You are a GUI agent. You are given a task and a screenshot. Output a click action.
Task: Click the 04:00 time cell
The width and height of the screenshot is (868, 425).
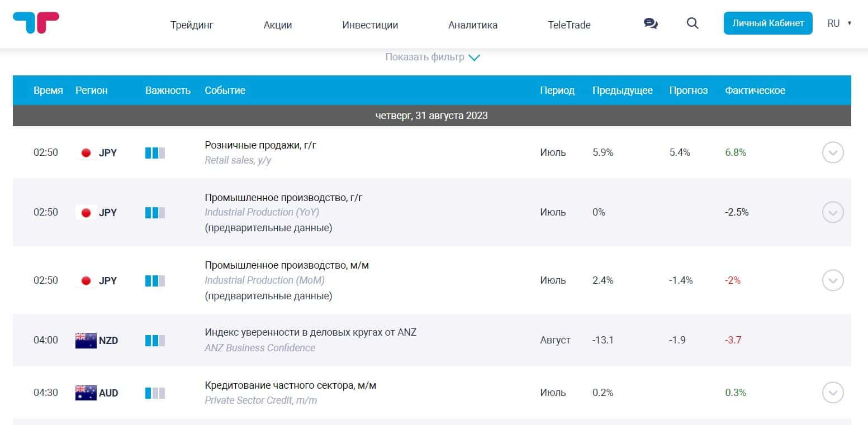pyautogui.click(x=46, y=340)
